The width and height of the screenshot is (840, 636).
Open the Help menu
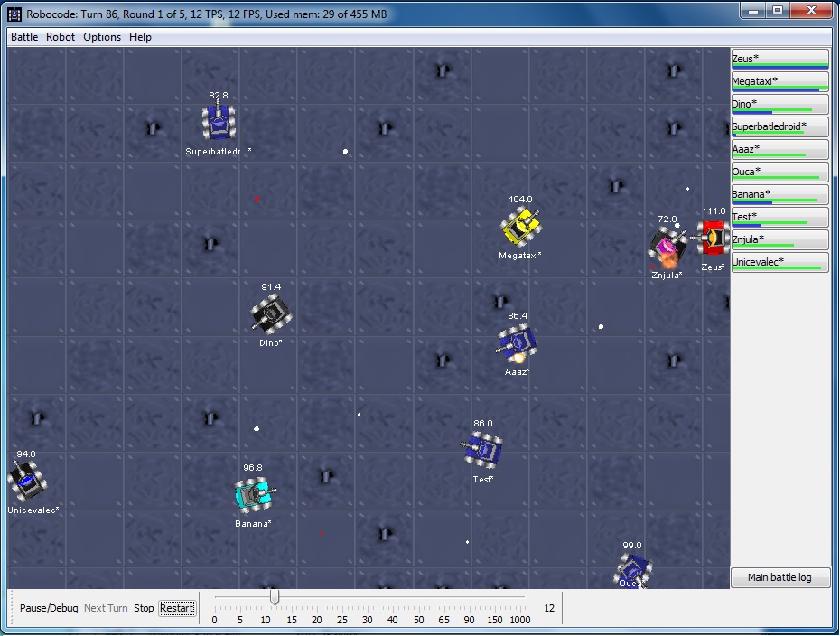[x=140, y=37]
